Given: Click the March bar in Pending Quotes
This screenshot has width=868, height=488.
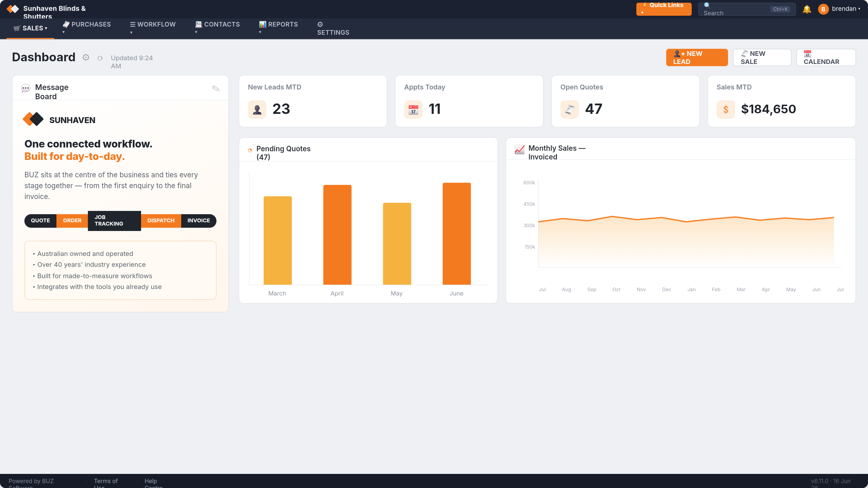Looking at the screenshot, I should click(x=278, y=240).
